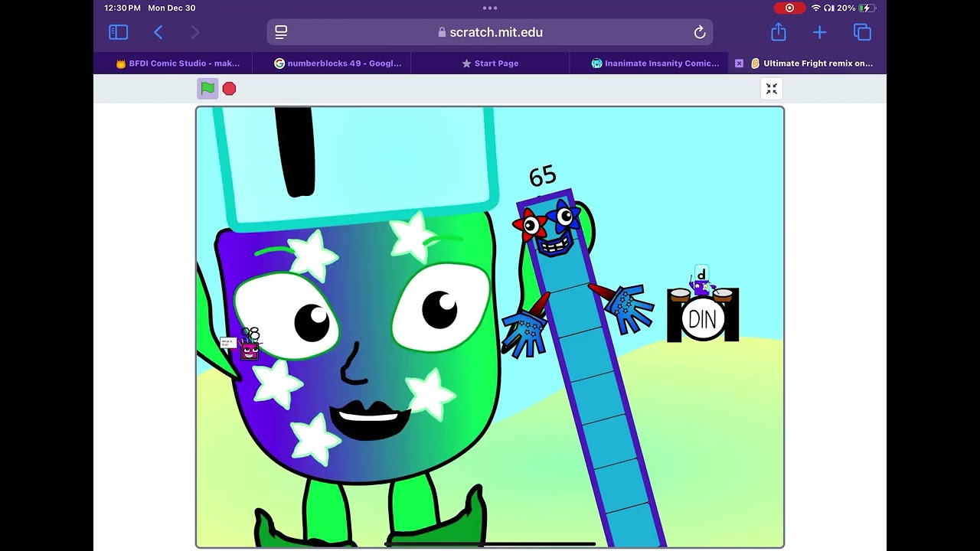Tap the small pink block sprite on the stage
Screen dimensions: 980x551
(x=250, y=351)
